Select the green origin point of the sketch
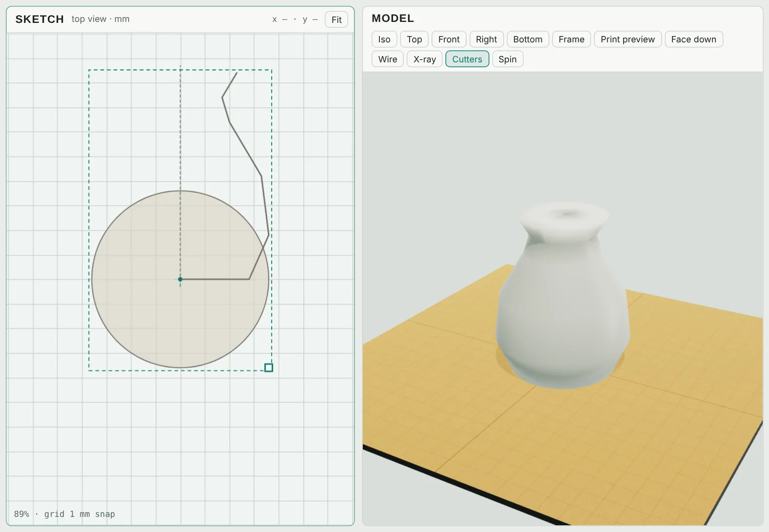The width and height of the screenshot is (769, 532). click(x=180, y=279)
